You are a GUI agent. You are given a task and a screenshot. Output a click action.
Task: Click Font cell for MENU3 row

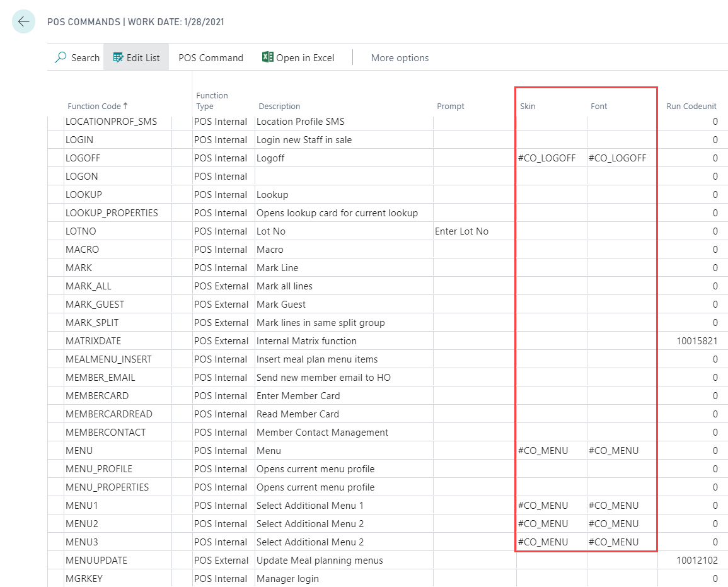click(x=613, y=542)
